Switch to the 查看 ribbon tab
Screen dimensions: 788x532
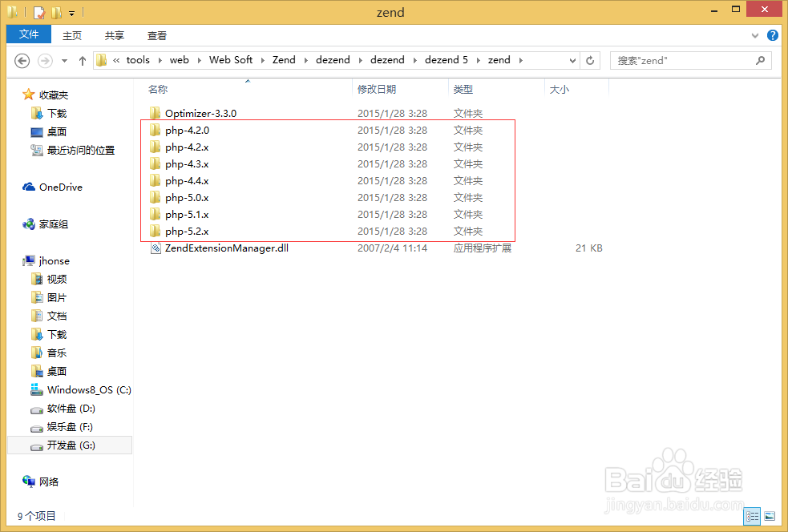[x=157, y=36]
